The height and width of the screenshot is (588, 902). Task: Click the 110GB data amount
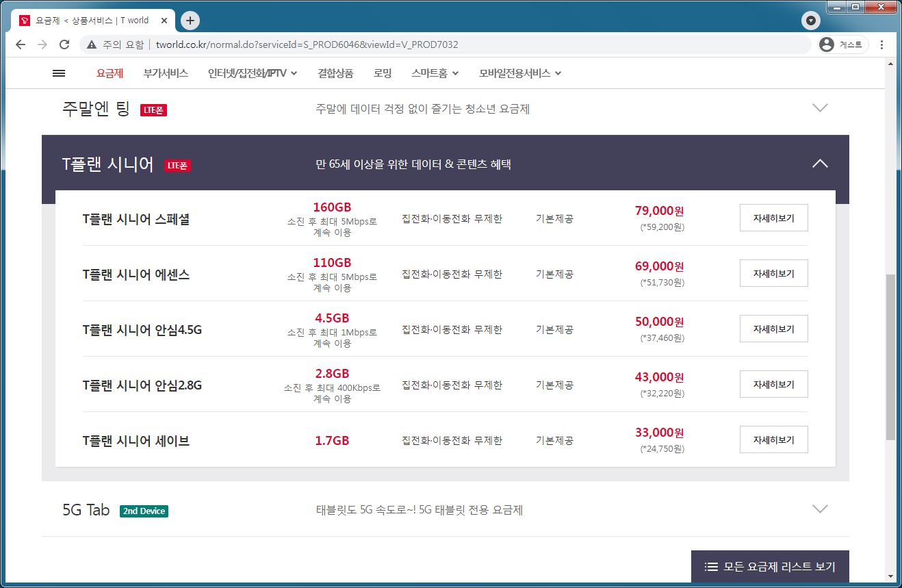pyautogui.click(x=332, y=263)
